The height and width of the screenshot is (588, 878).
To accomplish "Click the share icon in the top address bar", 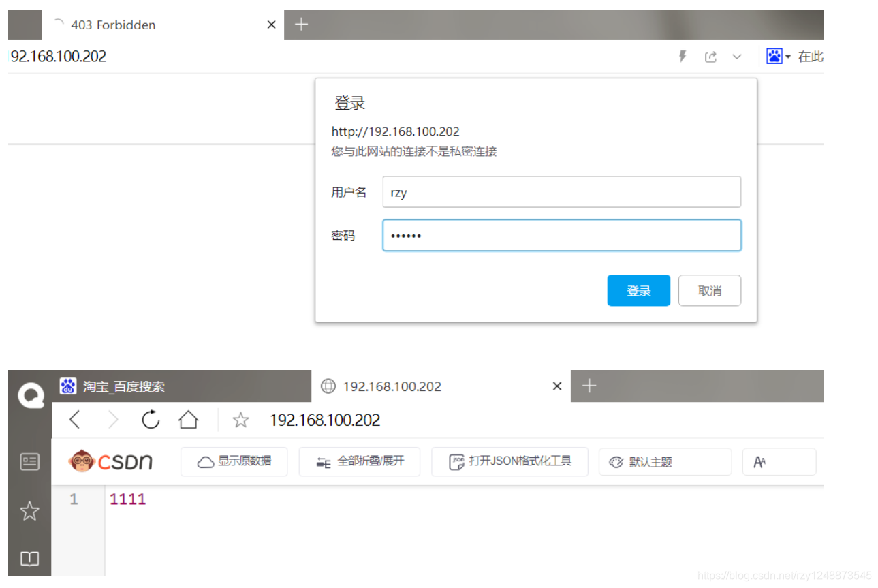I will [x=710, y=57].
